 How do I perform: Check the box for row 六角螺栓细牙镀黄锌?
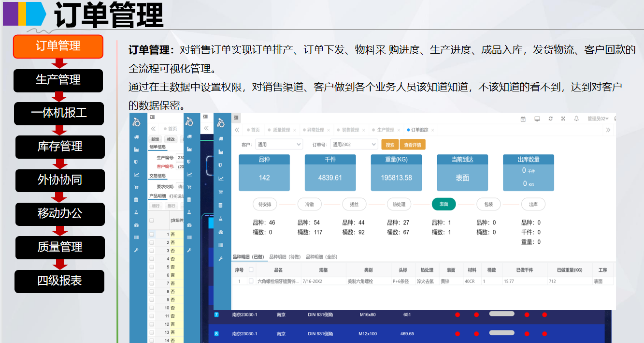[251, 281]
